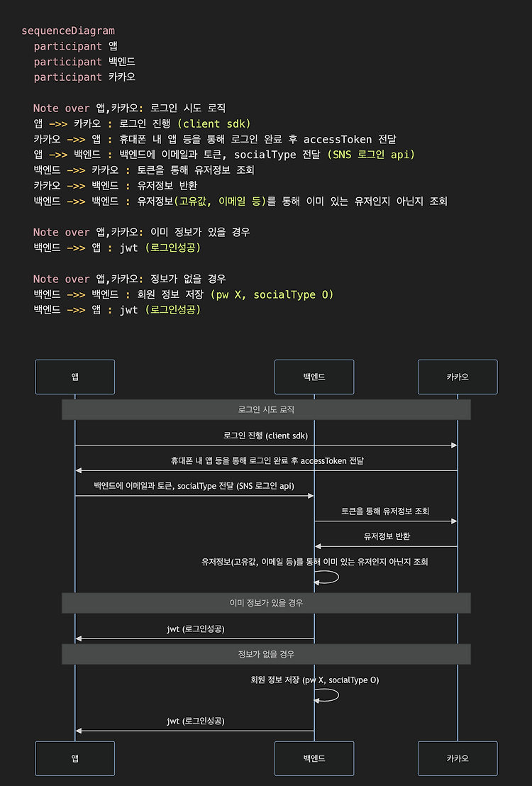Screen dimensions: 532x786
Task: Click the '앱' participant box ending the diagram
Action: (x=74, y=758)
